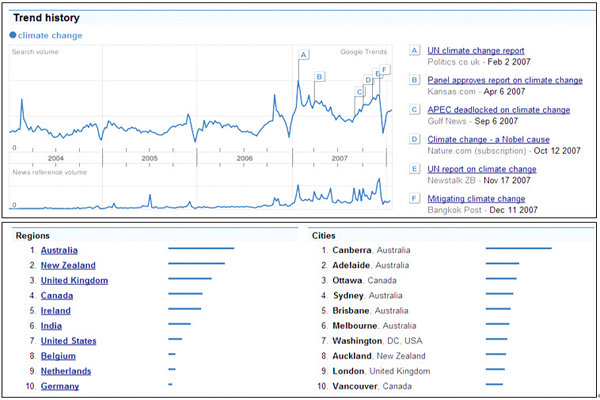Open the Australia region link
Image resolution: width=600 pixels, height=400 pixels.
coord(59,250)
